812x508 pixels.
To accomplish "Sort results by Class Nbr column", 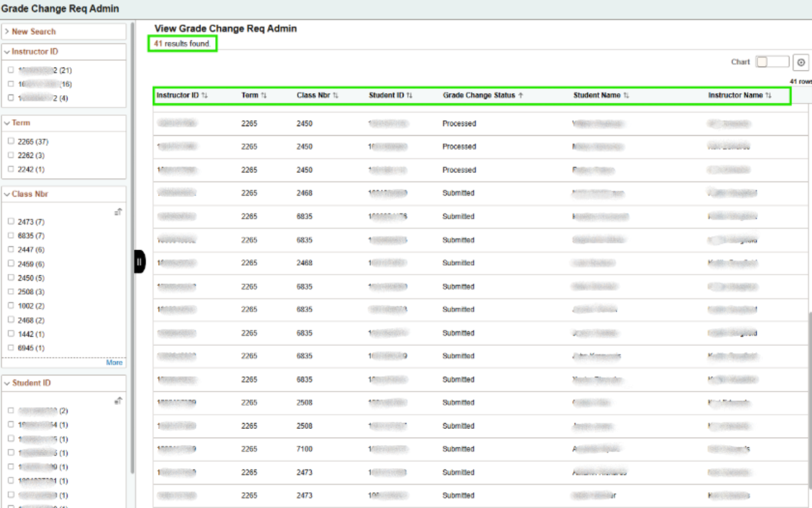I will tap(317, 96).
